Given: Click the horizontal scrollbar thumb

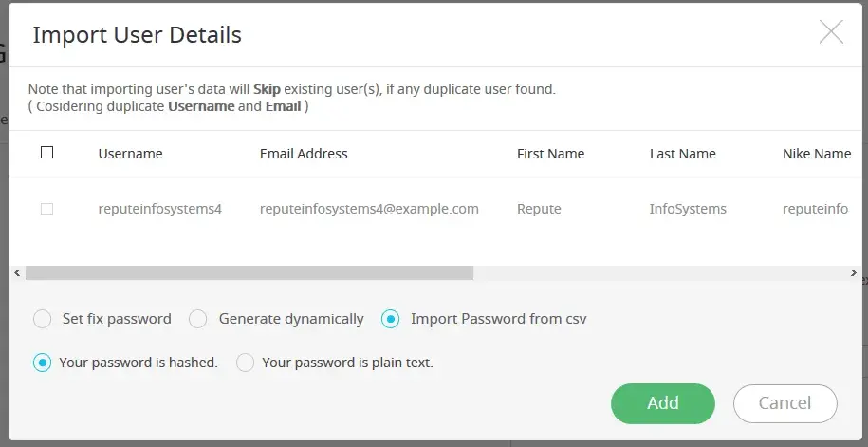Looking at the screenshot, I should pos(249,272).
